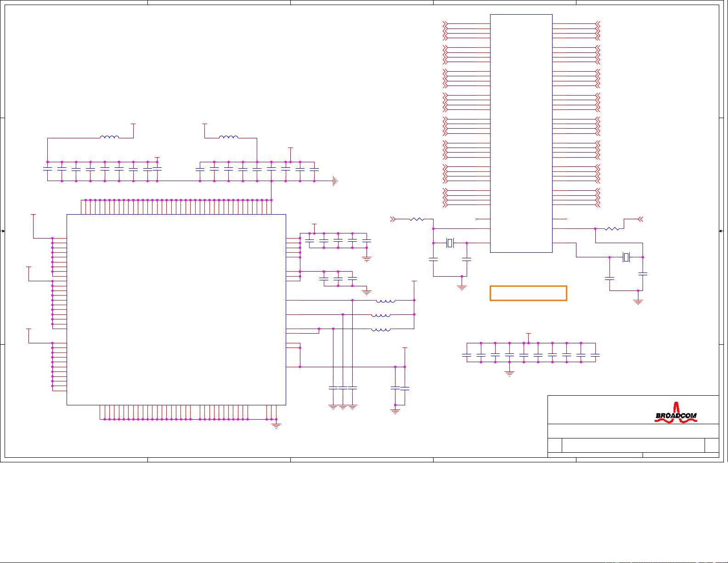Viewport: 728px width, 563px height.
Task: Click the ground symbol below the square IC
Action: (276, 425)
